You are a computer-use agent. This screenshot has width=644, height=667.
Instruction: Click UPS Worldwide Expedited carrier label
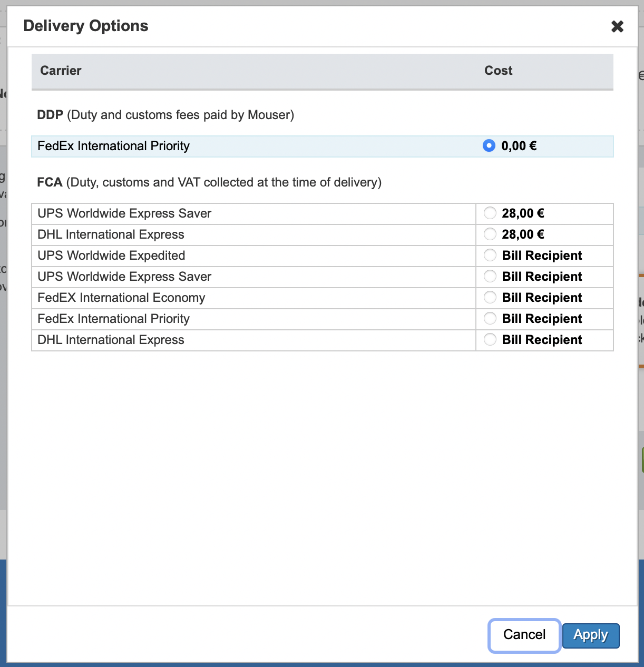point(111,256)
